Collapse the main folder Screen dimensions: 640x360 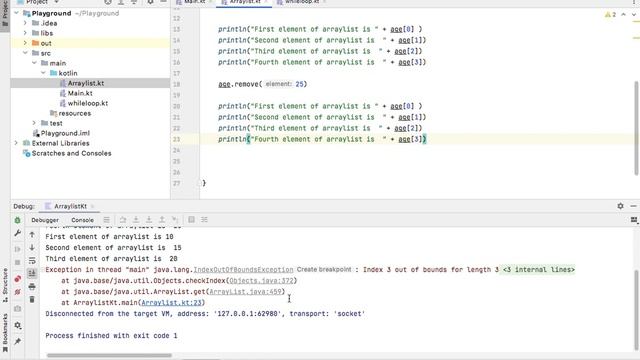(x=34, y=63)
